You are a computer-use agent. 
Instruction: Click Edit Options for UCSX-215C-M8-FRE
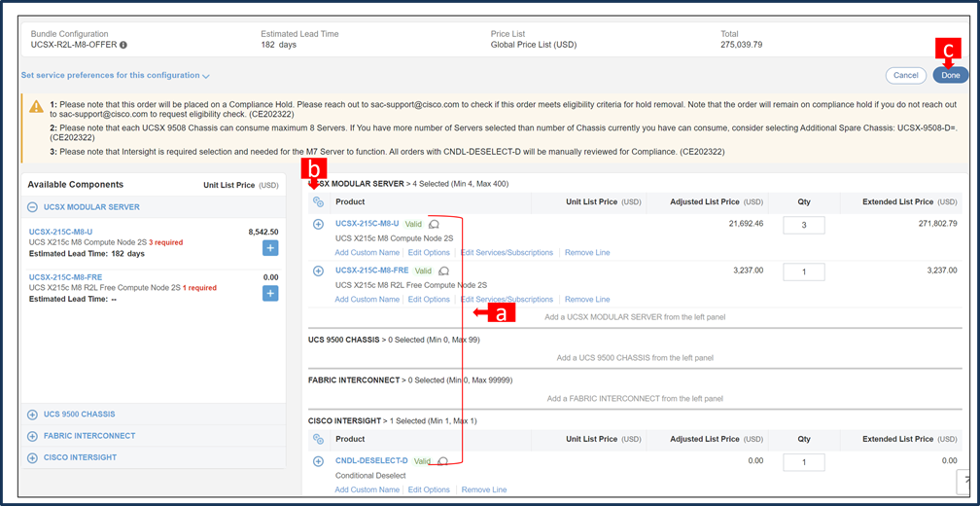[x=429, y=300]
